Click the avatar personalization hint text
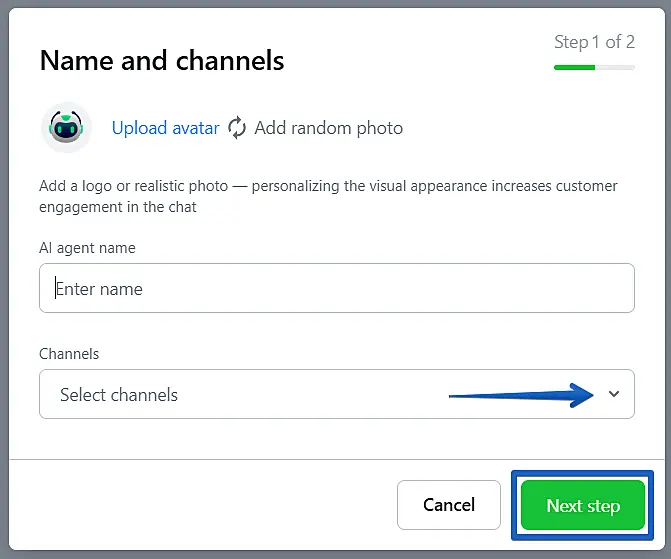 pyautogui.click(x=328, y=197)
